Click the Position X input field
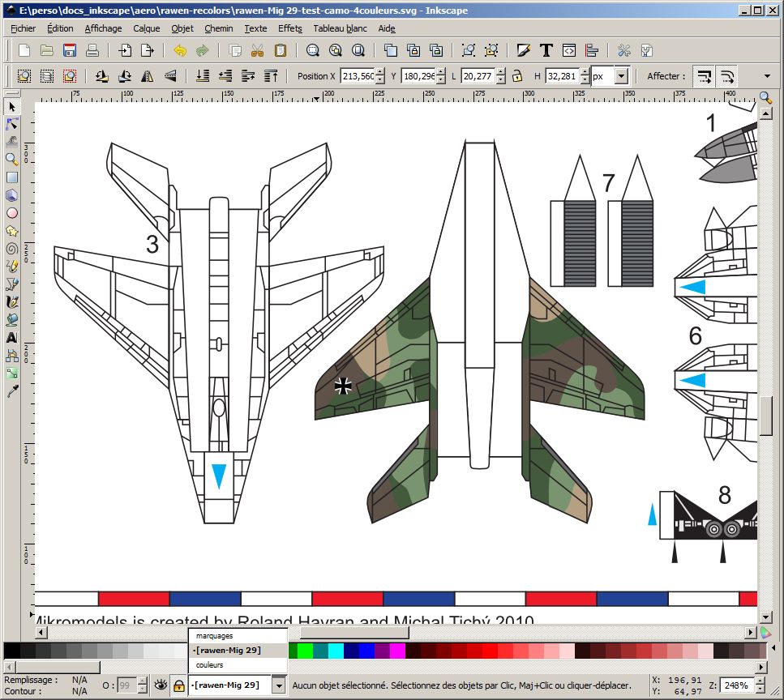The height and width of the screenshot is (700, 784). pyautogui.click(x=358, y=76)
